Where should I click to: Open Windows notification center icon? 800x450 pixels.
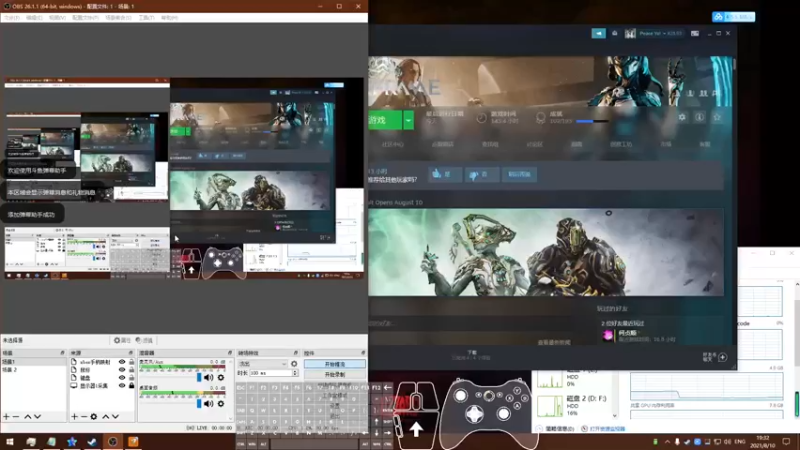click(x=786, y=442)
